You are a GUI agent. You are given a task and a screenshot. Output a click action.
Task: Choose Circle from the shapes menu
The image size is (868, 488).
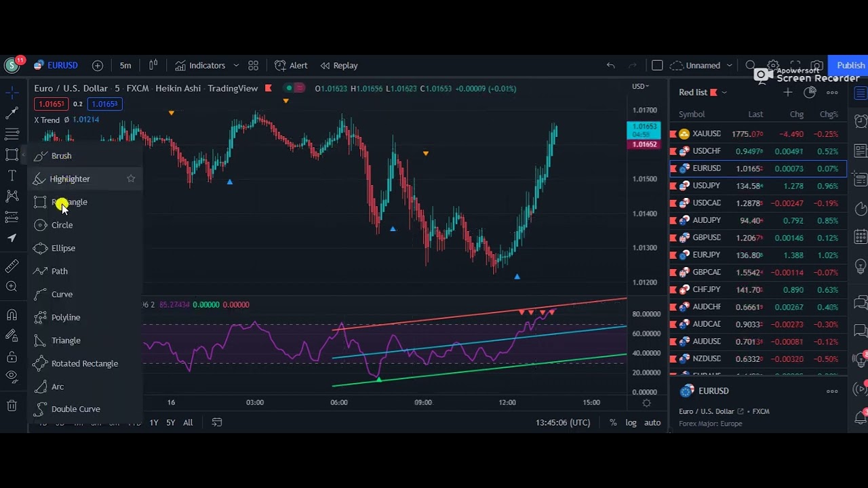85,225
